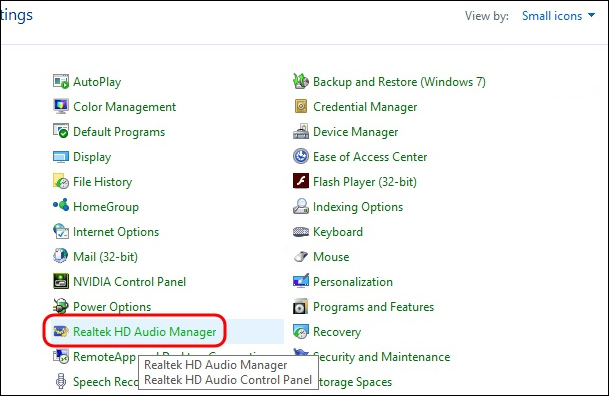
Task: Click the Ease of Access Center icon
Action: pyautogui.click(x=301, y=156)
